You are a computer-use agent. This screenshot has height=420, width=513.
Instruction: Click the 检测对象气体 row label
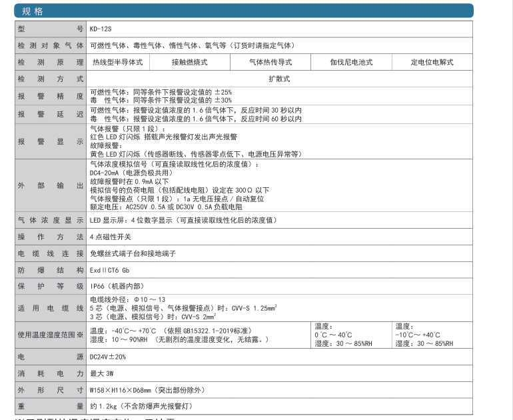(x=51, y=45)
